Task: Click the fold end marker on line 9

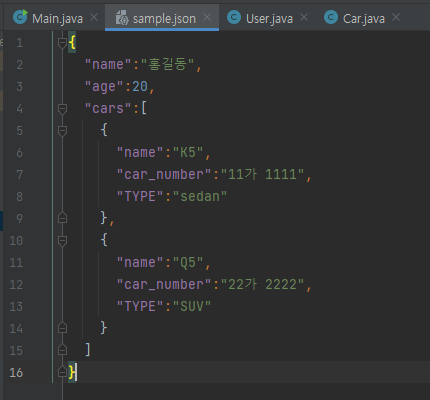Action: coord(62,218)
